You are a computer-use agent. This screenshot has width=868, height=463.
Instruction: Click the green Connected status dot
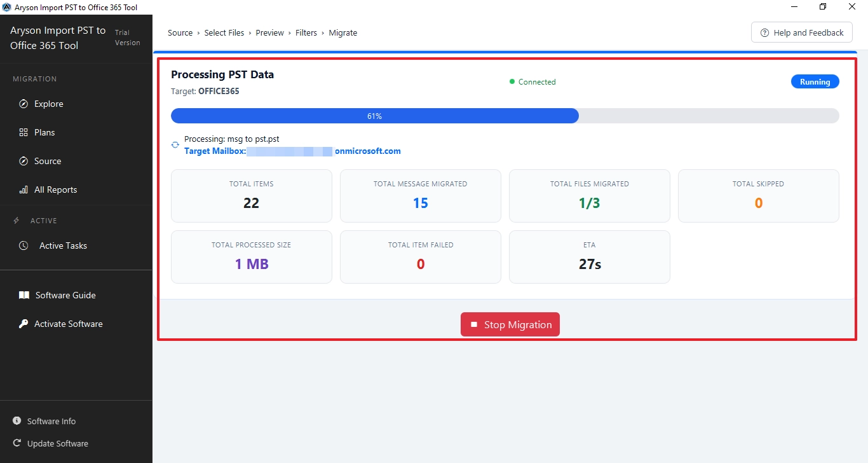point(512,81)
